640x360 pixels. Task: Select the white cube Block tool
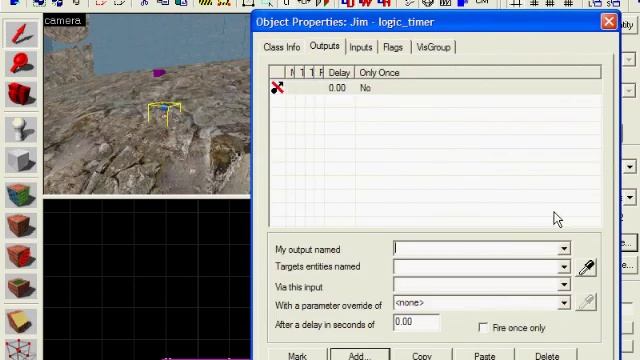[x=21, y=160]
